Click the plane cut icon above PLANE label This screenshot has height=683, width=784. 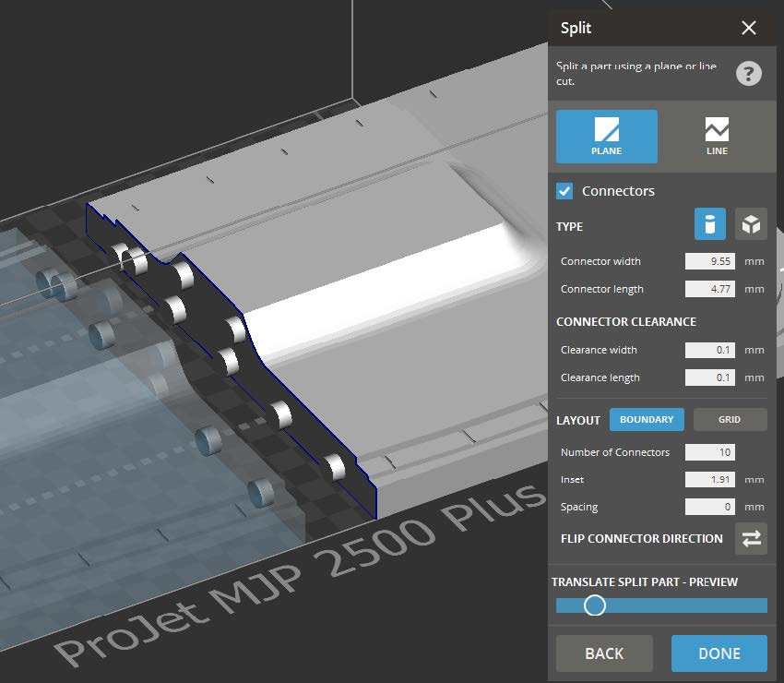[606, 129]
